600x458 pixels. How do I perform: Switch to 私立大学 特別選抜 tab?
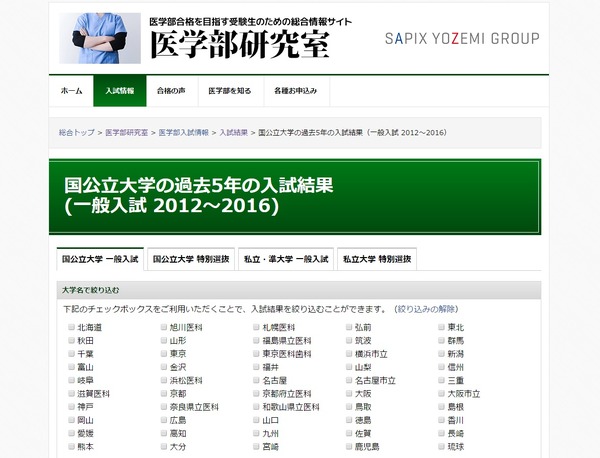(377, 259)
